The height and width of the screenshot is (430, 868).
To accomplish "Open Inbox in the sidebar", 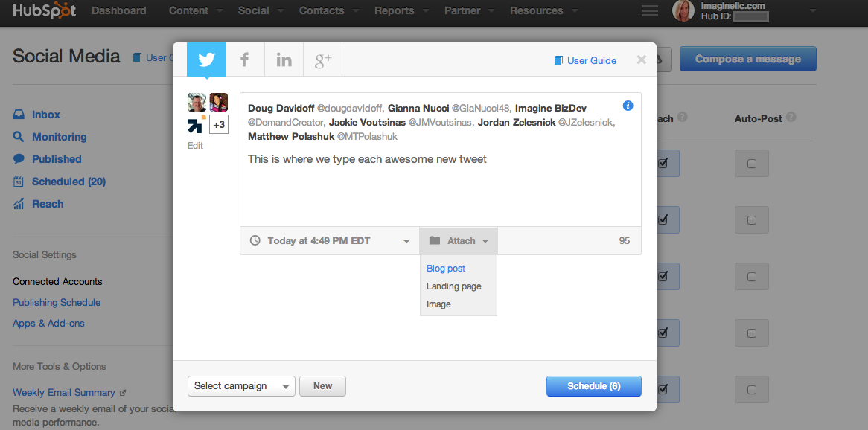I will pos(46,115).
